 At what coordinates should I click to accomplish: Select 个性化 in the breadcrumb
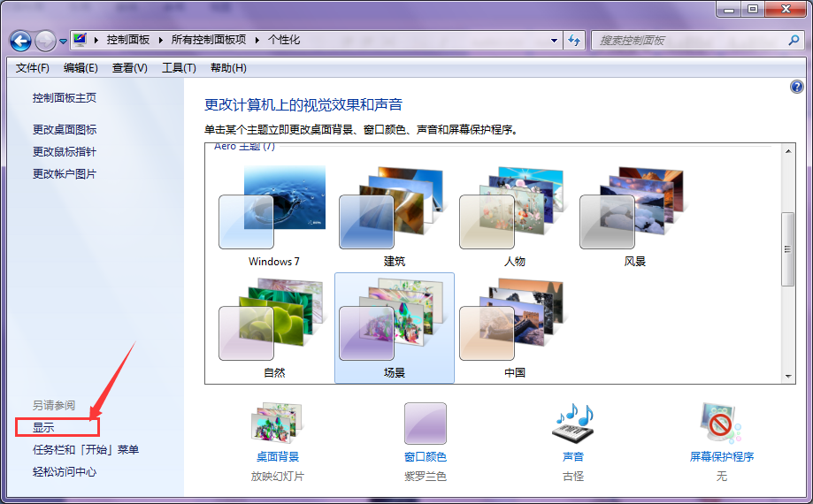(x=284, y=40)
